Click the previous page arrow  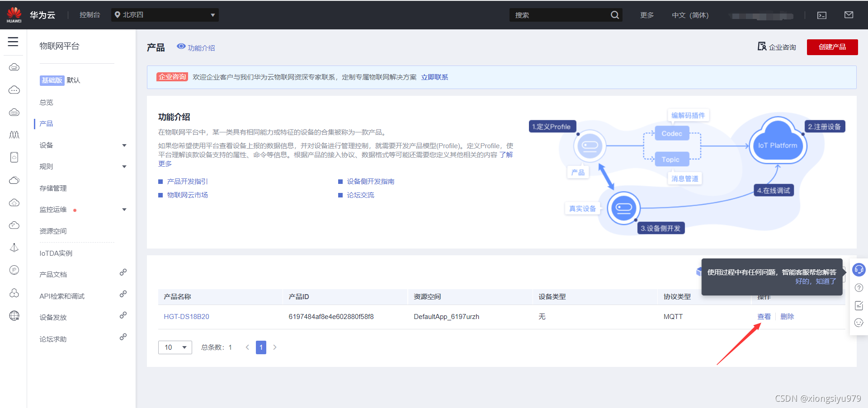pos(247,347)
